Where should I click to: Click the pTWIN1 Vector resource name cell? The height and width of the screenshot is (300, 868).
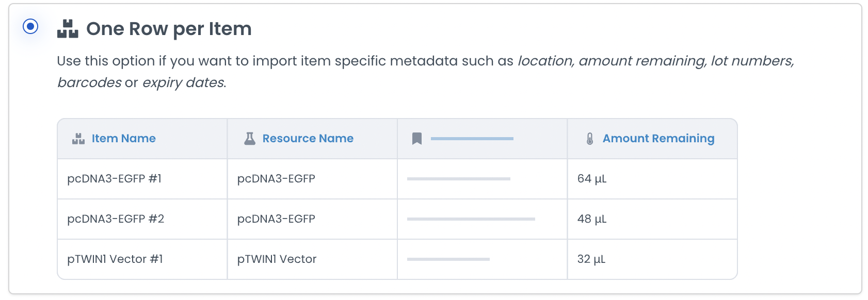(277, 259)
